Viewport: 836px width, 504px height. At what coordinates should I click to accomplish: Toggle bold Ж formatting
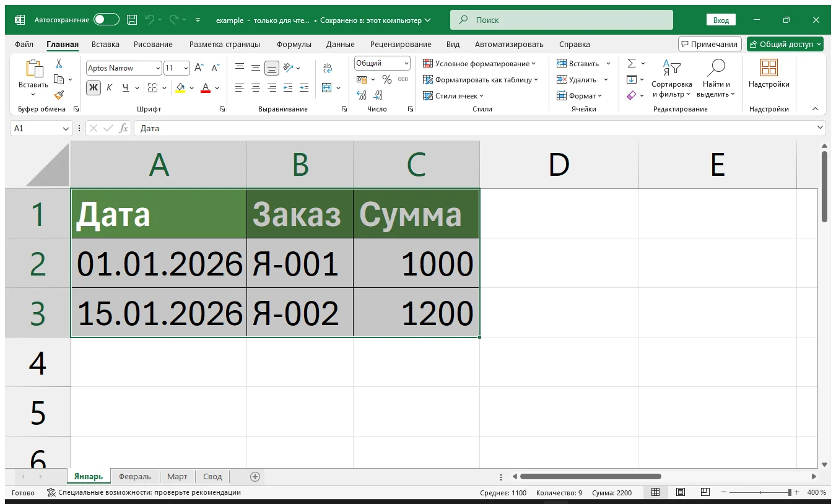point(94,87)
